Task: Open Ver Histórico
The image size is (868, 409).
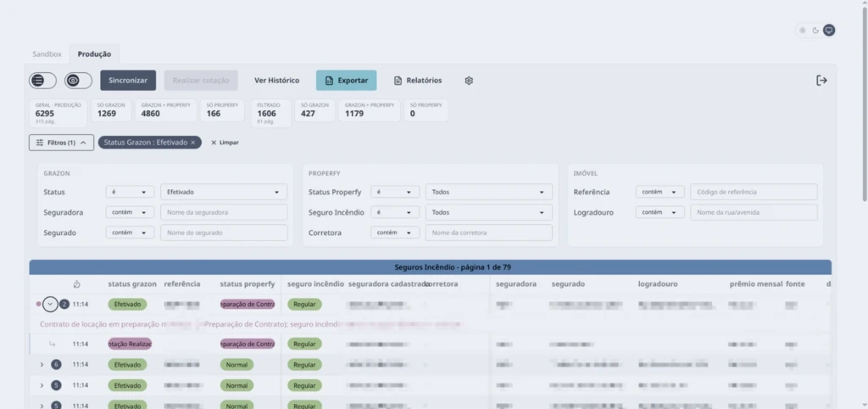Action: [277, 81]
